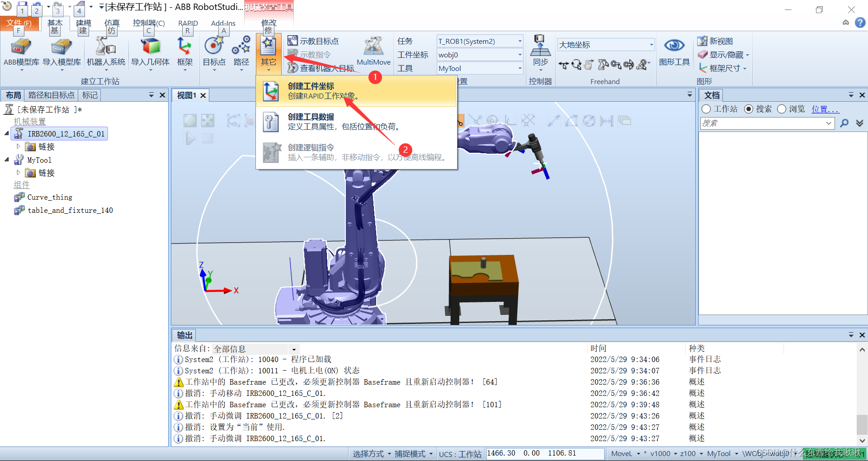Open the ABB模型库 library icon
The height and width of the screenshot is (461, 868).
[21, 47]
